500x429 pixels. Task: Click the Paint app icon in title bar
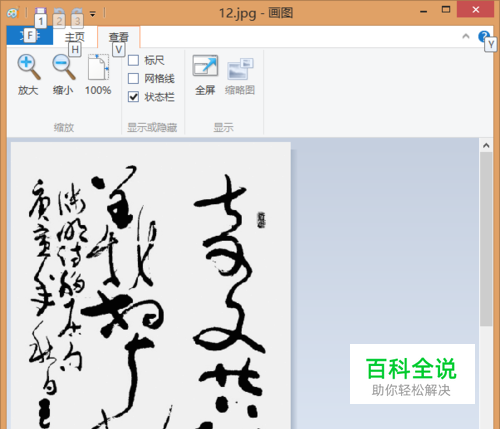click(x=12, y=13)
